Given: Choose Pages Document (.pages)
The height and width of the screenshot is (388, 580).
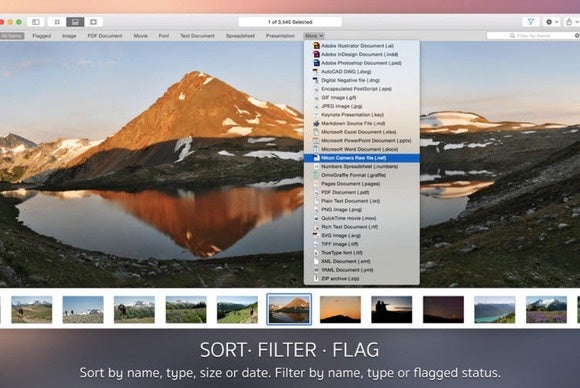Looking at the screenshot, I should [362, 184].
